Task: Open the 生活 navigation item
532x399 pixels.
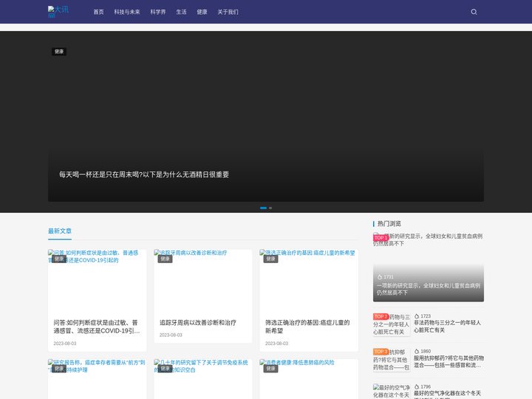Action: (181, 12)
